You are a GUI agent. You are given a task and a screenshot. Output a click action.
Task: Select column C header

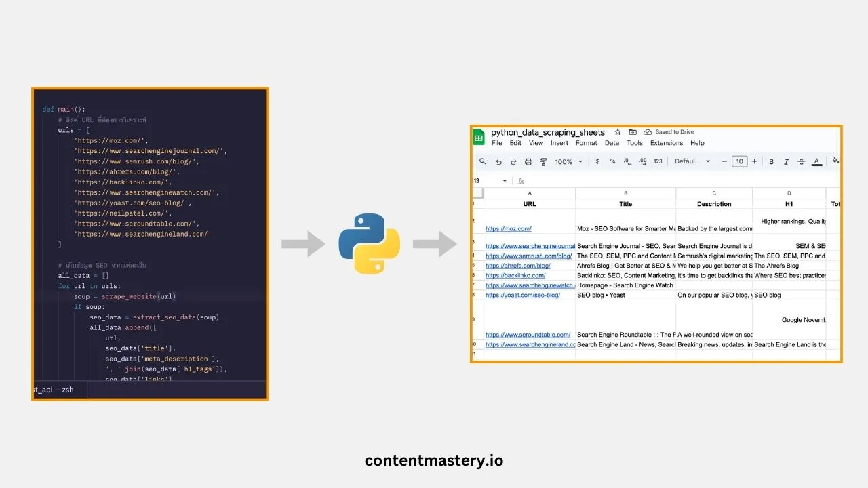tap(714, 193)
